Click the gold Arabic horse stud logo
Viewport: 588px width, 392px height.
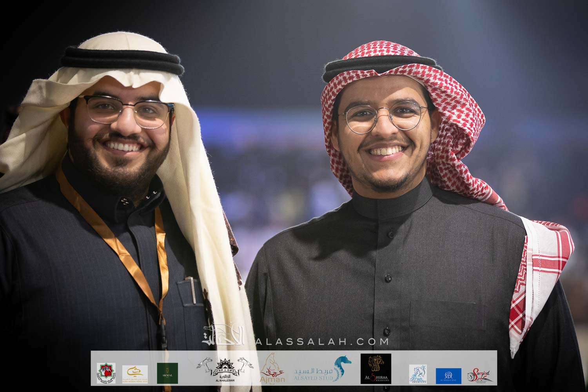tap(135, 373)
